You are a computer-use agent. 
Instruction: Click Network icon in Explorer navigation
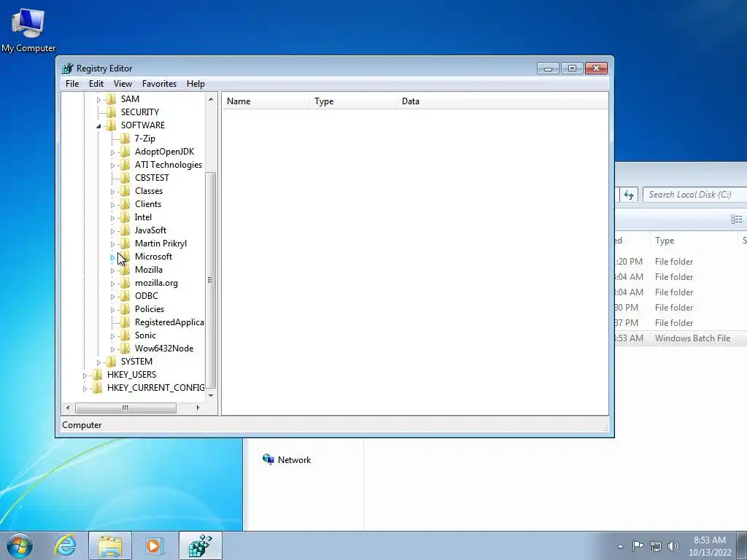268,459
